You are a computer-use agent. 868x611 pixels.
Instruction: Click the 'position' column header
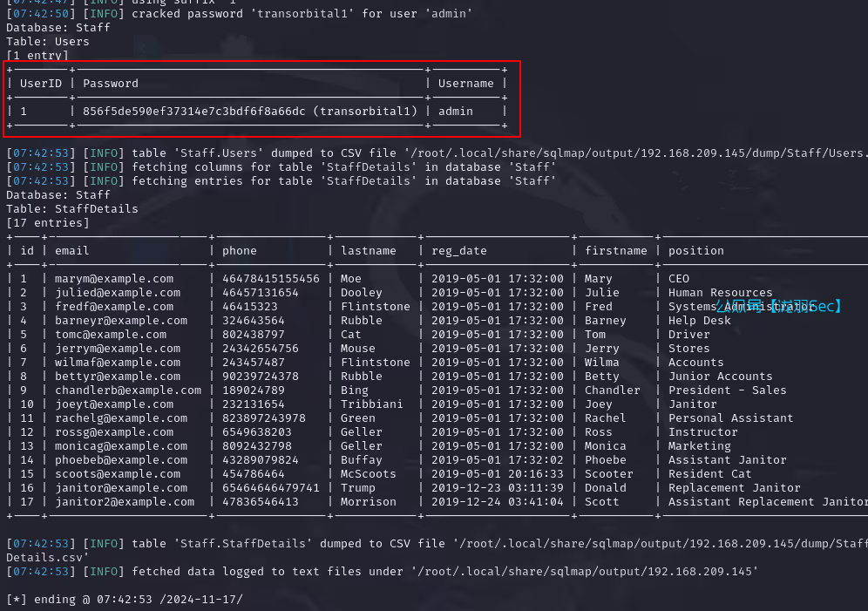point(696,251)
